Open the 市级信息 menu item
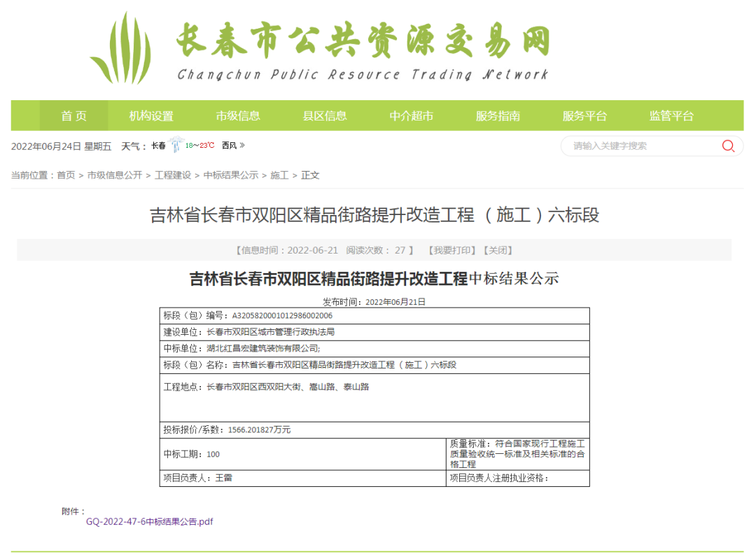This screenshot has width=756, height=559. [238, 116]
